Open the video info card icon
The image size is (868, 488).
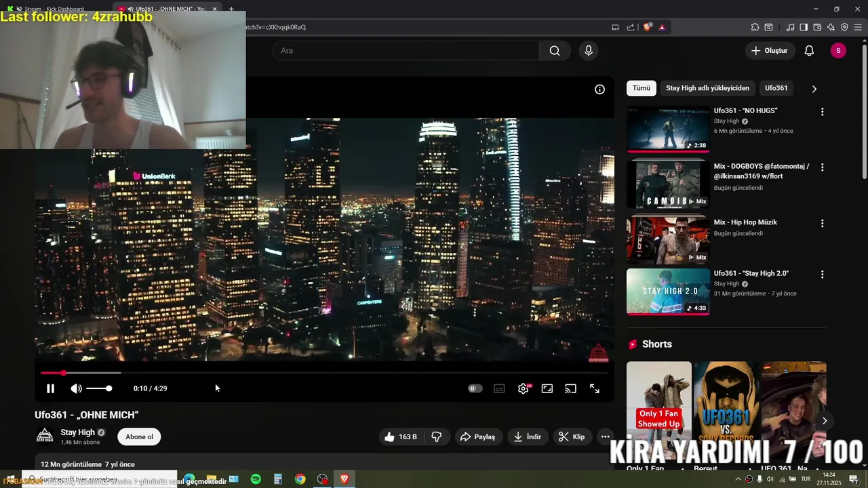[599, 89]
